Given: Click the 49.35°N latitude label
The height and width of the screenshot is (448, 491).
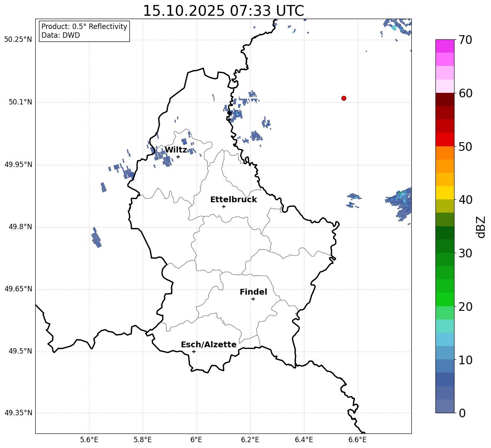Looking at the screenshot, I should pyautogui.click(x=18, y=413).
